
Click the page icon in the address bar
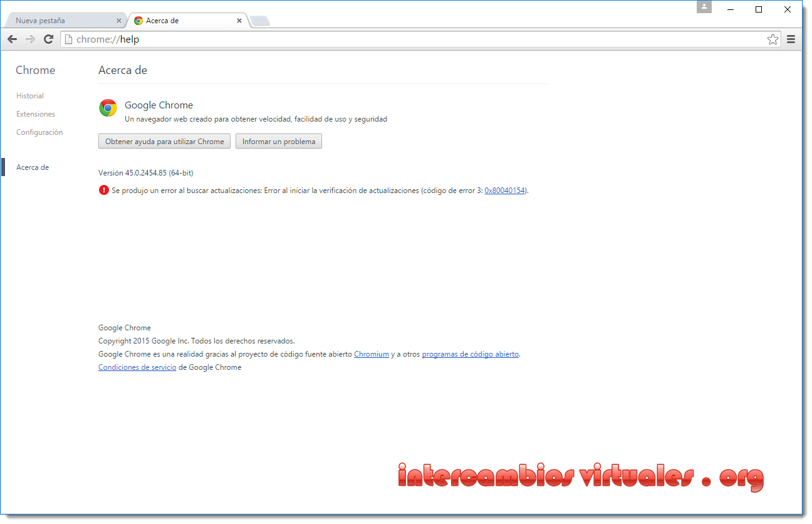coord(69,39)
